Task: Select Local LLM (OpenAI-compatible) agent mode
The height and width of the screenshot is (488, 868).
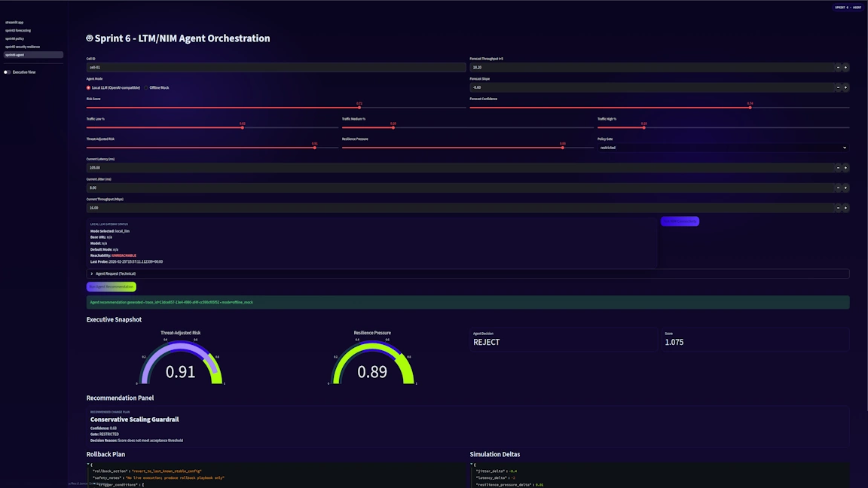Action: pos(89,88)
